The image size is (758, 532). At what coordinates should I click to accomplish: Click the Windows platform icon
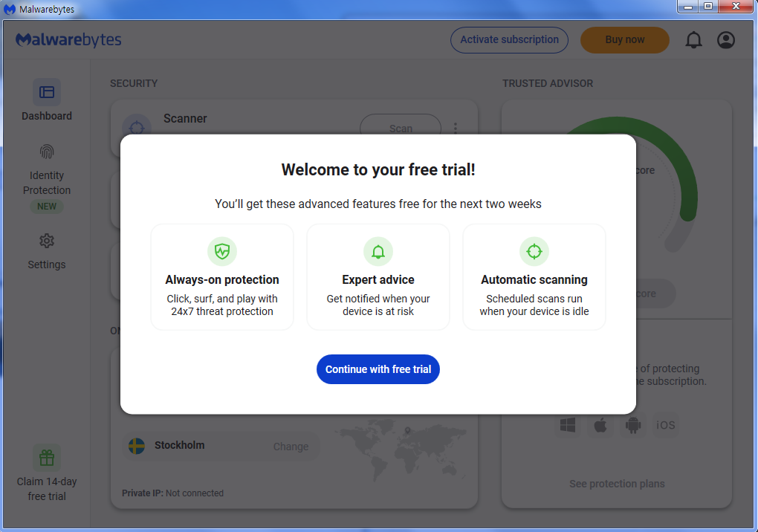click(568, 425)
